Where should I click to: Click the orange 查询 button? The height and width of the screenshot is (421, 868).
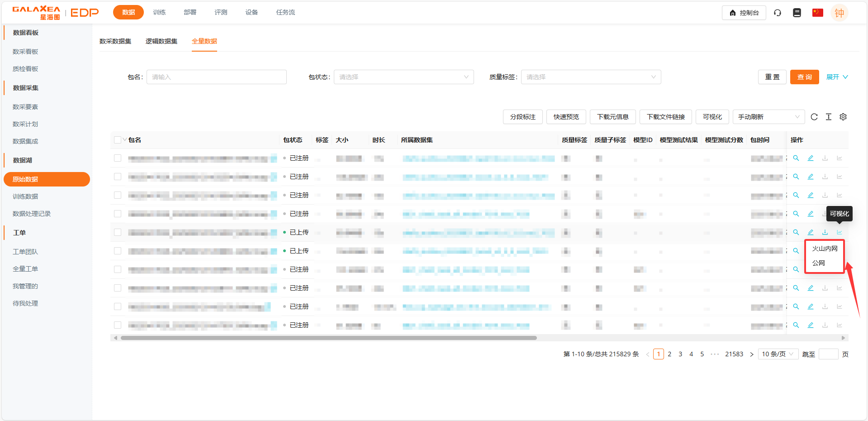point(804,77)
